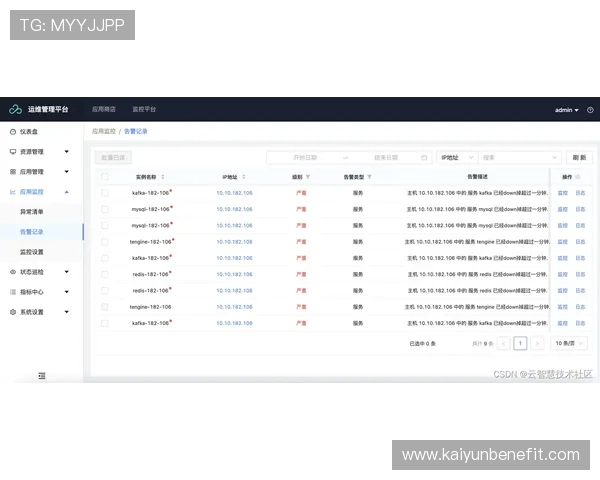This screenshot has width=600, height=480.
Task: Check the second kafka-182-106 row checkbox
Action: point(105,258)
